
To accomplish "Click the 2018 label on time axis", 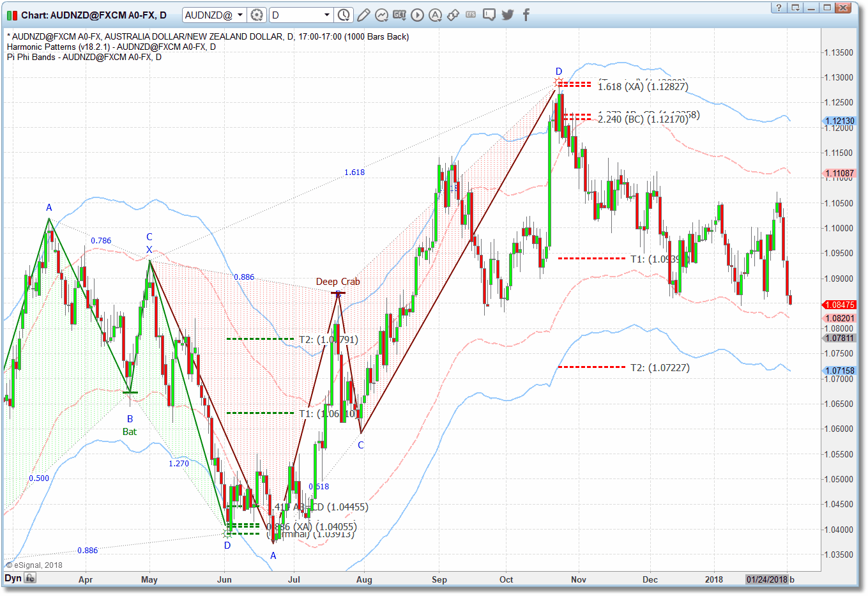I will (x=714, y=579).
